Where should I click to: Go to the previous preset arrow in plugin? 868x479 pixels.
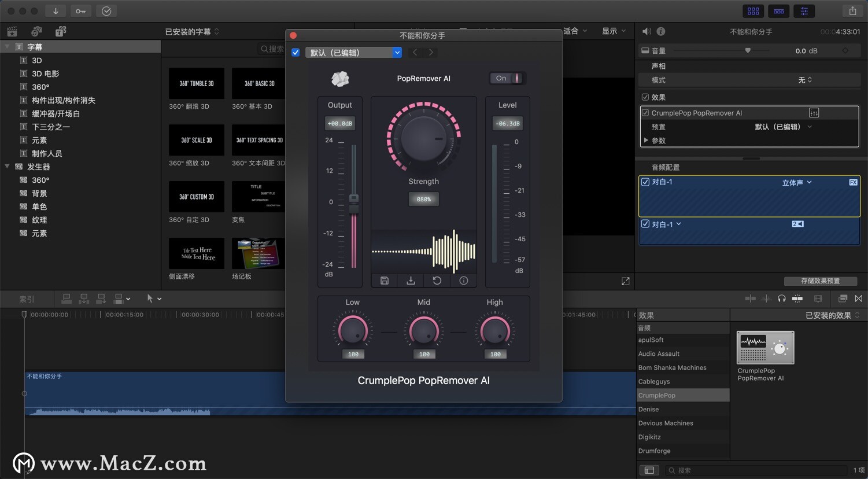pyautogui.click(x=415, y=53)
